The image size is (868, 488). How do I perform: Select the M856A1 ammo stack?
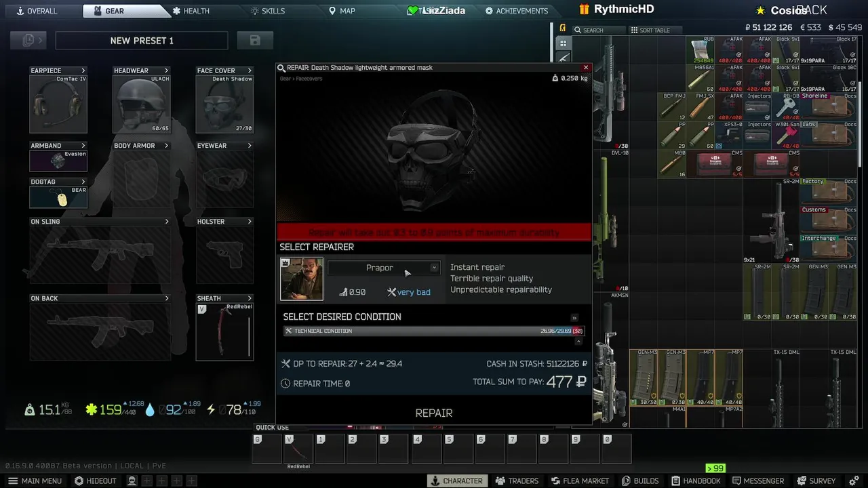pyautogui.click(x=701, y=79)
